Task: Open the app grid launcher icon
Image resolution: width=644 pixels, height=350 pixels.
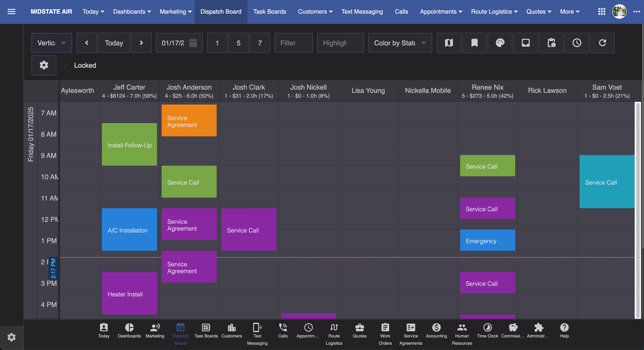Action: [x=602, y=11]
